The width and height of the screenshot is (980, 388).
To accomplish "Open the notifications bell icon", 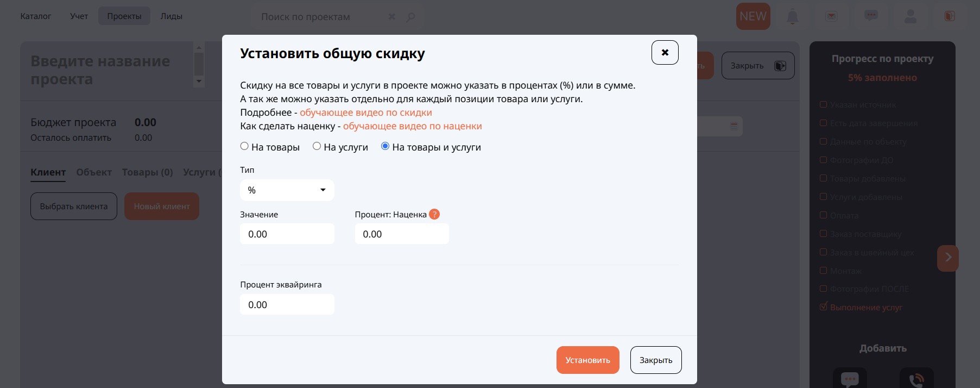I will (x=792, y=17).
